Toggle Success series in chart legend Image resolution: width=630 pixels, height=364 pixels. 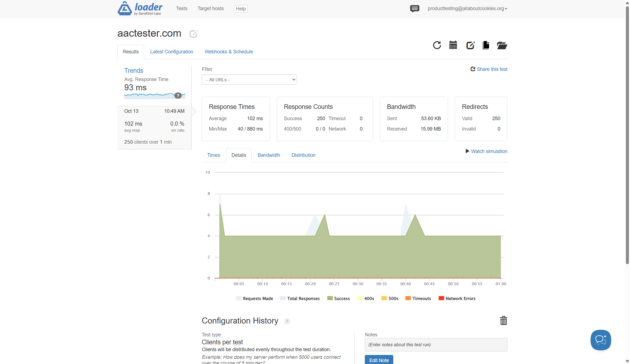339,299
